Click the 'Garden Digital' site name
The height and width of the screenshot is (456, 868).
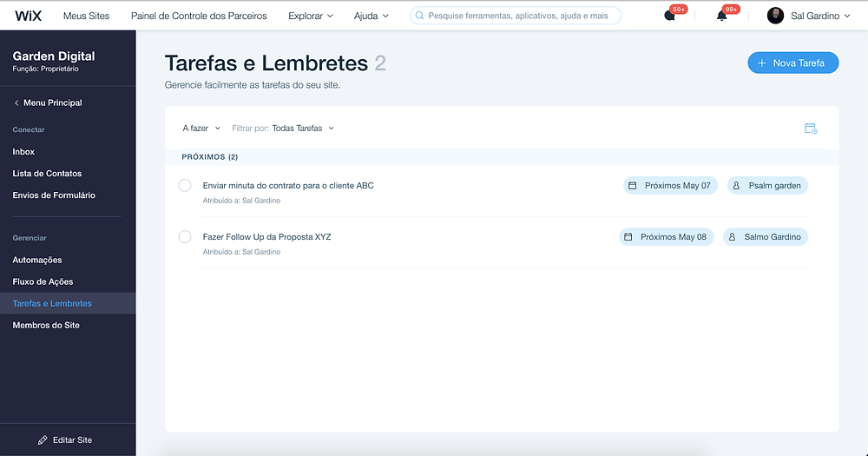click(x=54, y=56)
